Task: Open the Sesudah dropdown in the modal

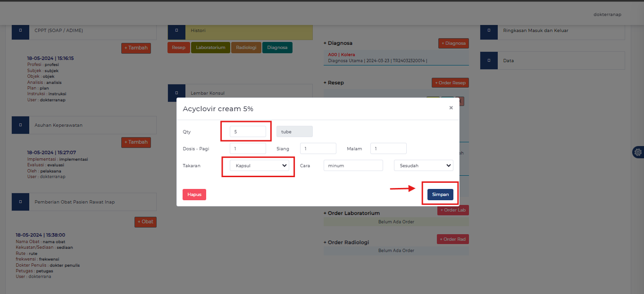Action: click(x=423, y=165)
